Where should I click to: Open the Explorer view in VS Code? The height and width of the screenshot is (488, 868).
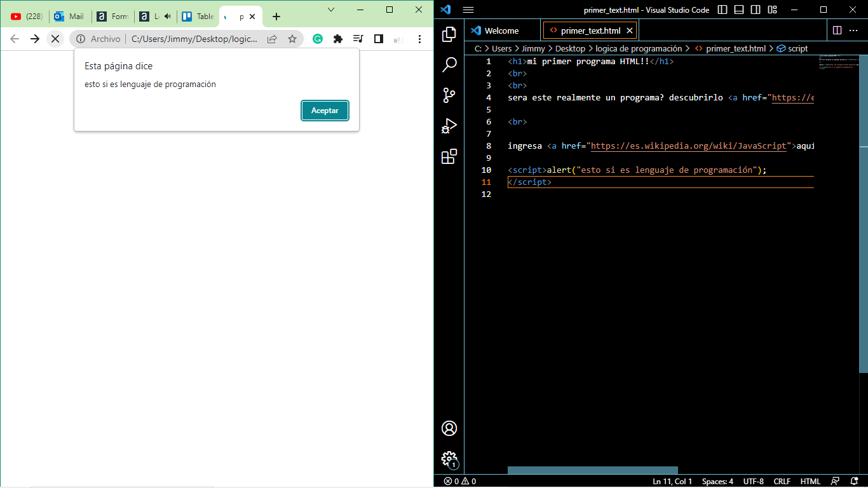pyautogui.click(x=449, y=34)
